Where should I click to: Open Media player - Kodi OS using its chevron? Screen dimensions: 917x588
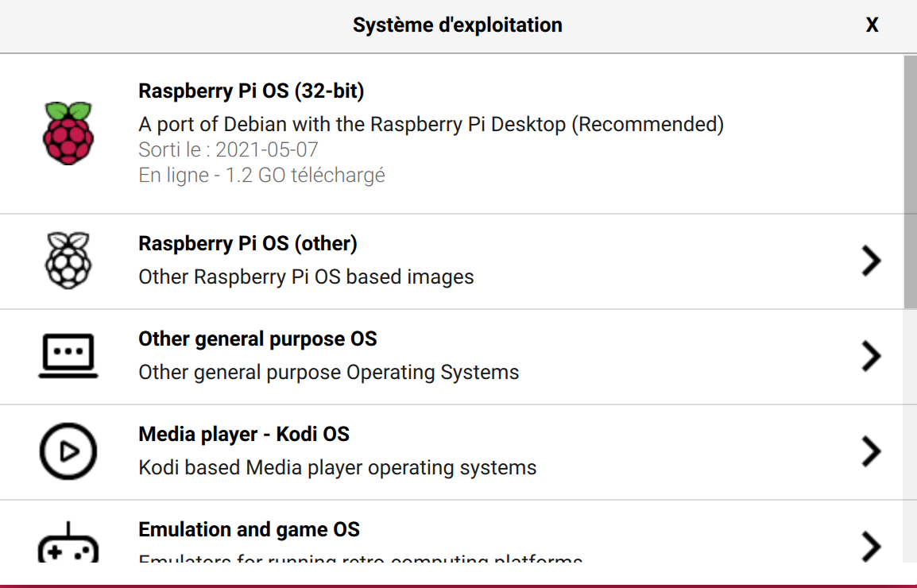872,451
